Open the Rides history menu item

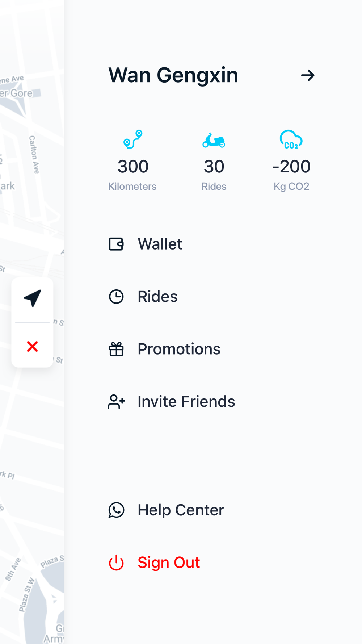pyautogui.click(x=157, y=297)
